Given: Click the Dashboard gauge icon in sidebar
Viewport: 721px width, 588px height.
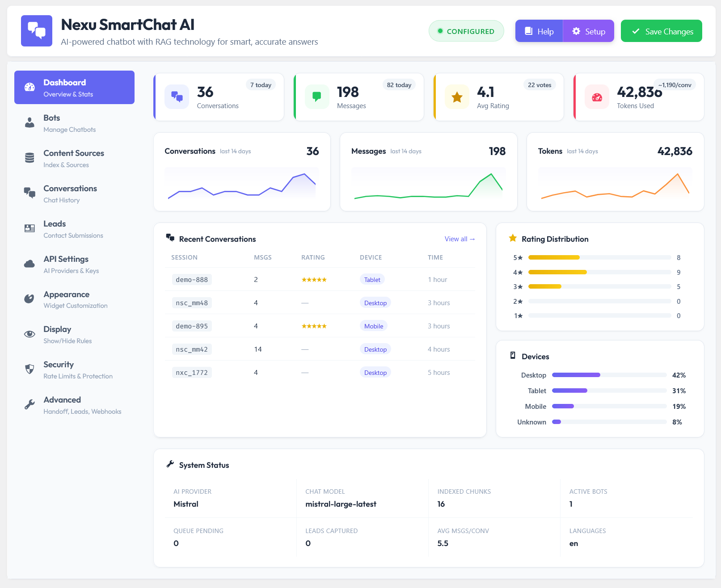Looking at the screenshot, I should [x=30, y=87].
